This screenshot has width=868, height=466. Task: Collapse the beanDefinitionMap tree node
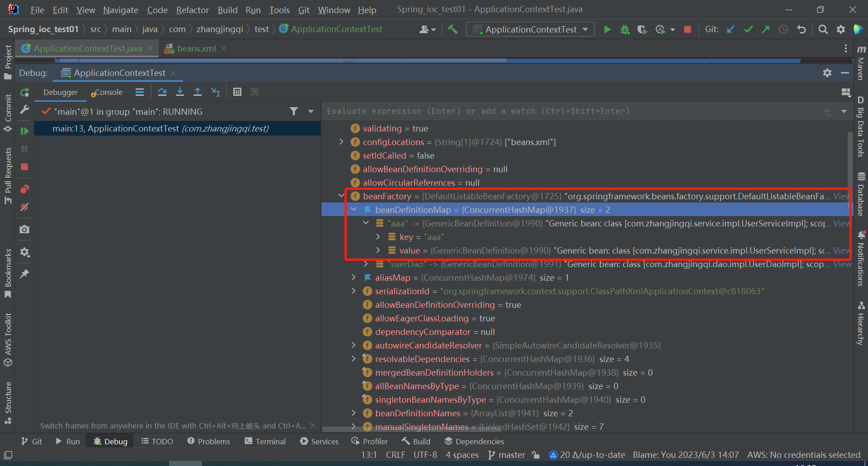(354, 209)
